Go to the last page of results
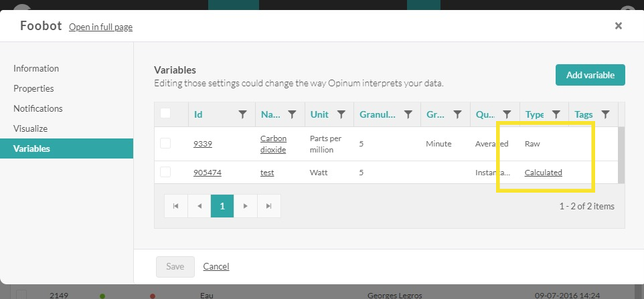 (x=268, y=206)
